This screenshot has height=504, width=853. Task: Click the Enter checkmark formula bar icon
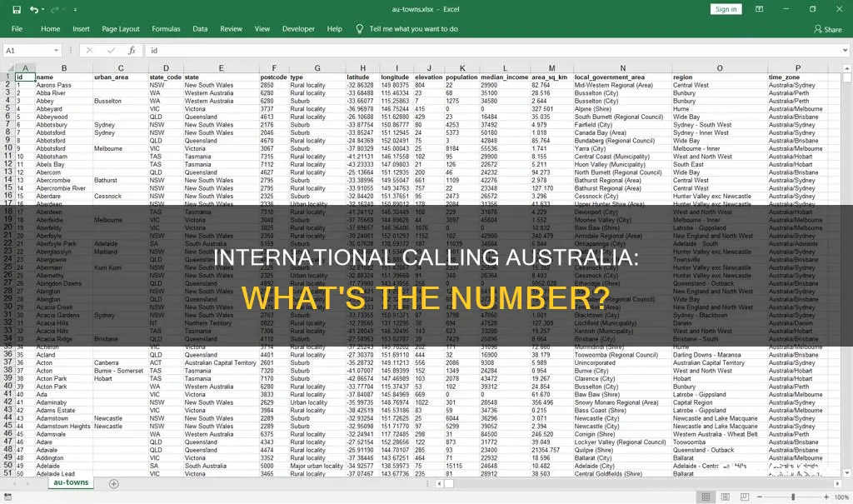click(111, 51)
